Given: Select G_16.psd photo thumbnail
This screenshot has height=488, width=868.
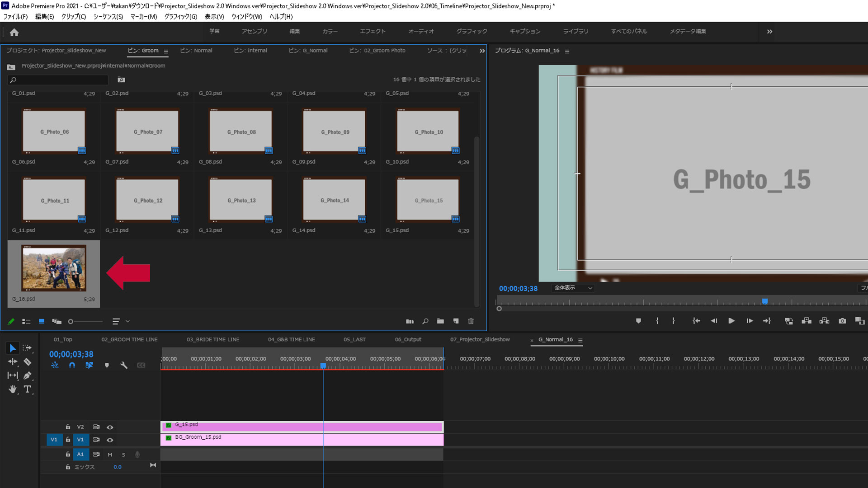Looking at the screenshot, I should point(54,268).
